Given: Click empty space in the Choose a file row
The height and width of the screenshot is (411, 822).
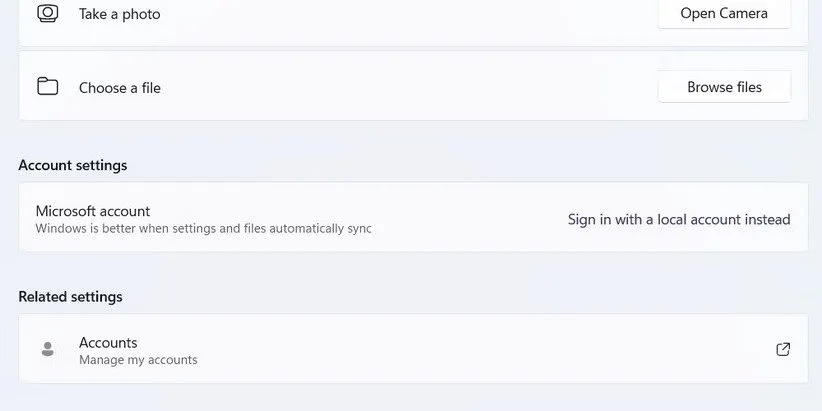Looking at the screenshot, I should click(x=400, y=87).
